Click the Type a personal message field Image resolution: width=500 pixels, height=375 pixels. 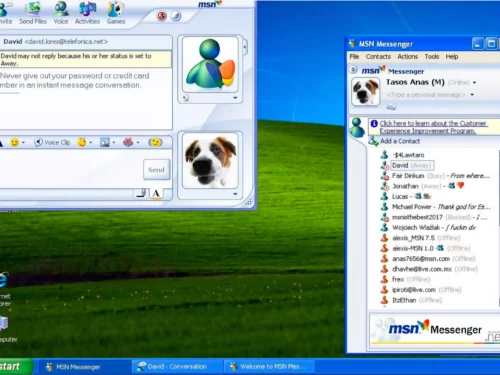tap(426, 95)
